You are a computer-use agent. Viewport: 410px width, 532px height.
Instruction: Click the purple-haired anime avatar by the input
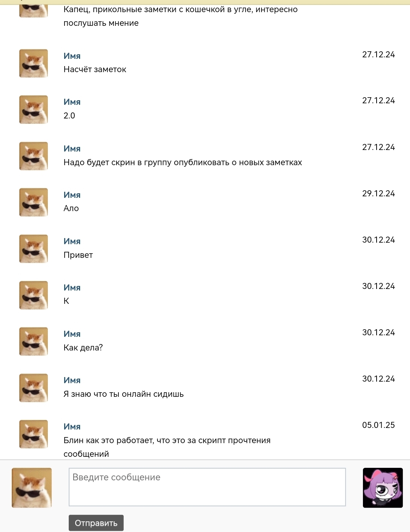pos(383,488)
